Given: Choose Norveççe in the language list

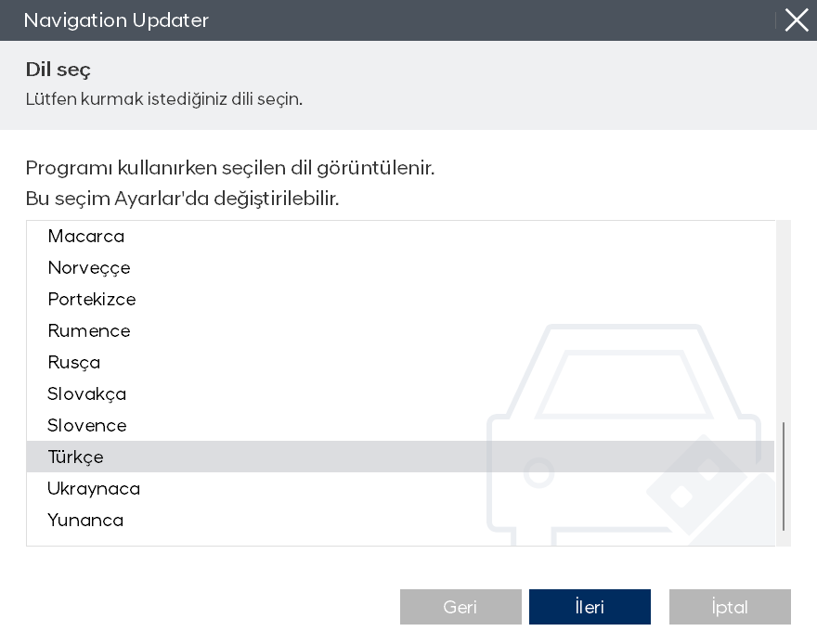Looking at the screenshot, I should click(x=89, y=268).
